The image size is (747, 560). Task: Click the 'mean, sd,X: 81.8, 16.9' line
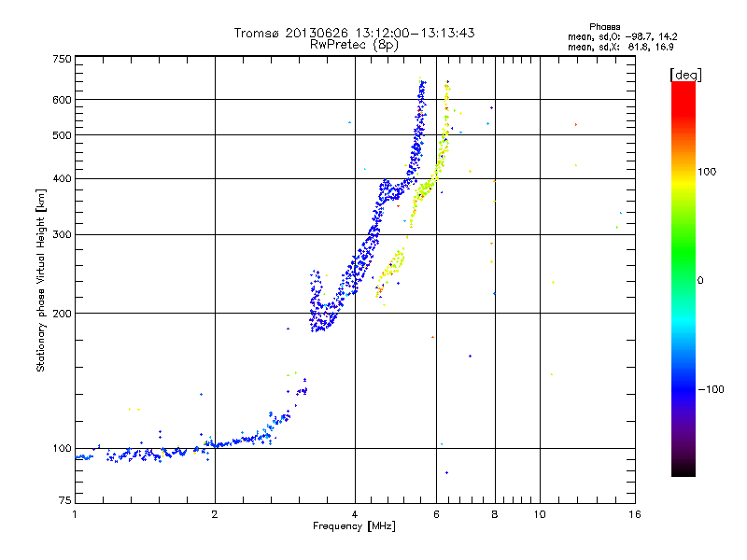(x=620, y=47)
